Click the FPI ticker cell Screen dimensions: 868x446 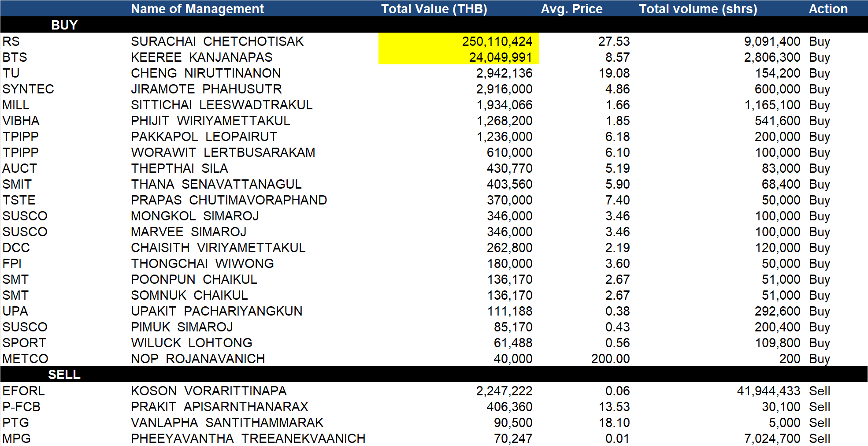click(12, 264)
